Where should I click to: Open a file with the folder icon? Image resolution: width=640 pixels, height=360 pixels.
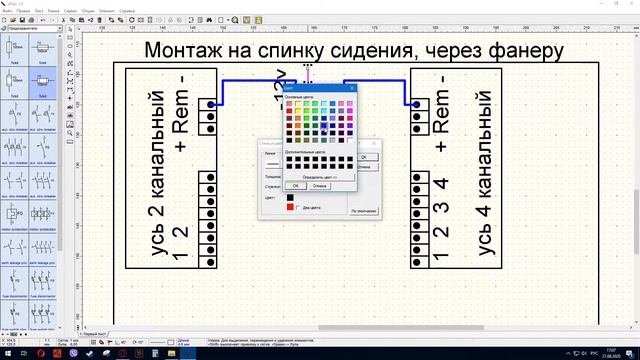point(13,20)
